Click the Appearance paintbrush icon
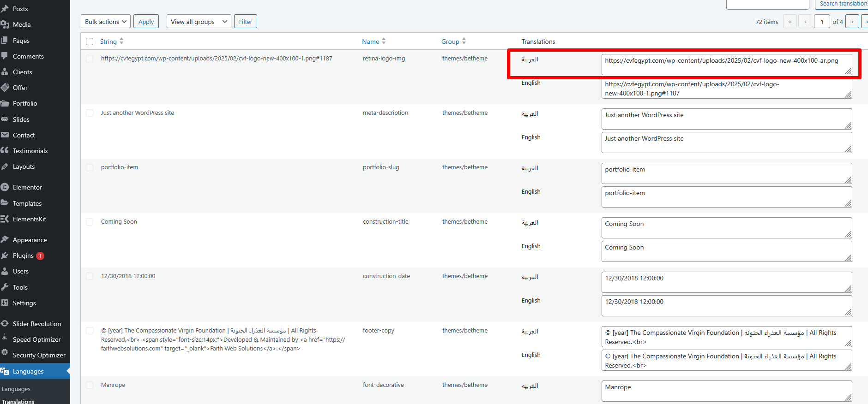The image size is (868, 404). [x=5, y=240]
